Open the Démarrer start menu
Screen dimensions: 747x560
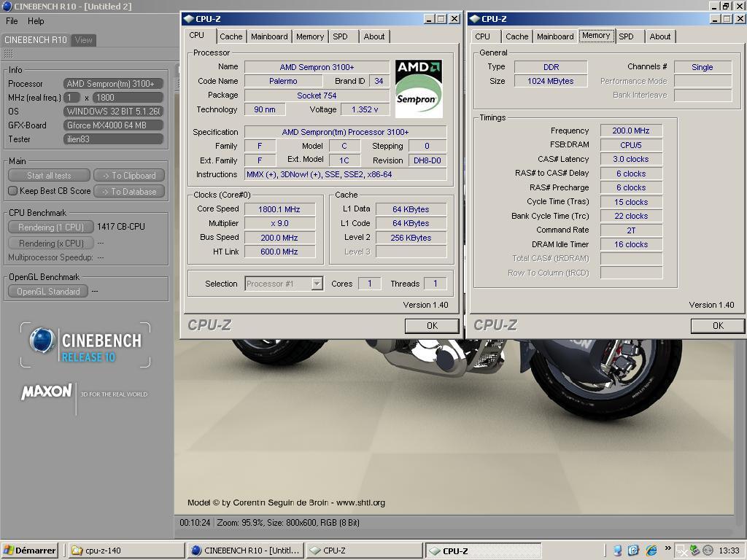30,551
